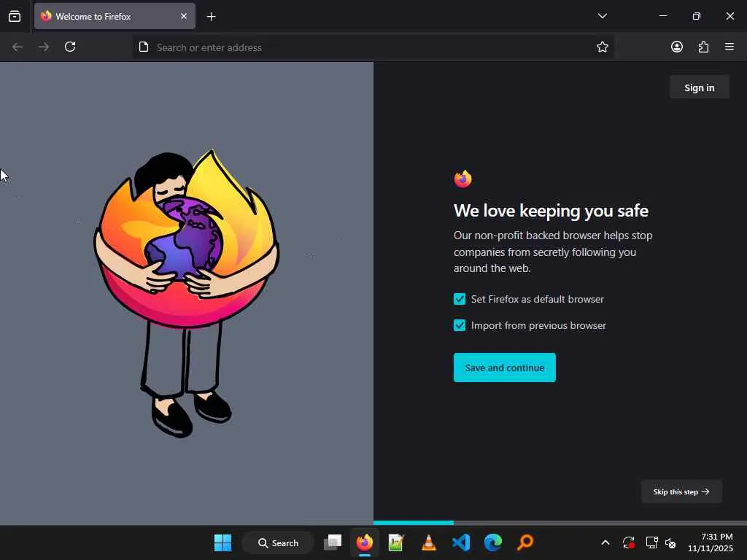
Task: Go back with the back arrow
Action: 18,47
